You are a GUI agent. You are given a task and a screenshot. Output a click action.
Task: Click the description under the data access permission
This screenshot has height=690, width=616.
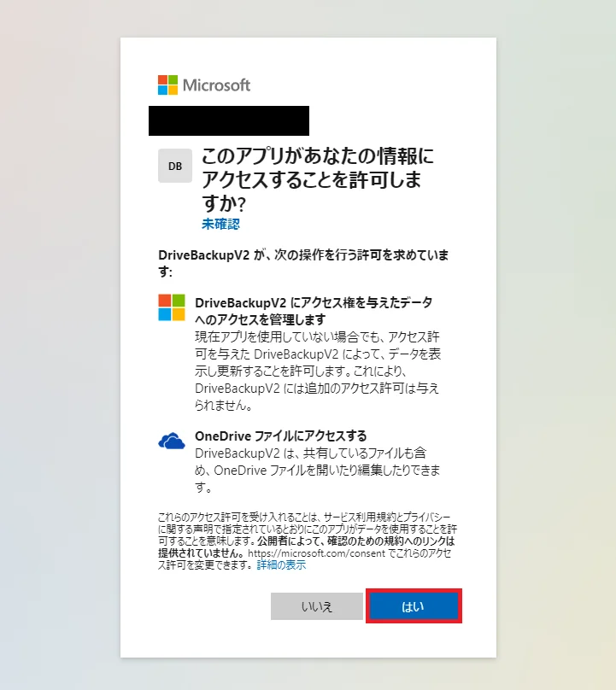pos(318,371)
